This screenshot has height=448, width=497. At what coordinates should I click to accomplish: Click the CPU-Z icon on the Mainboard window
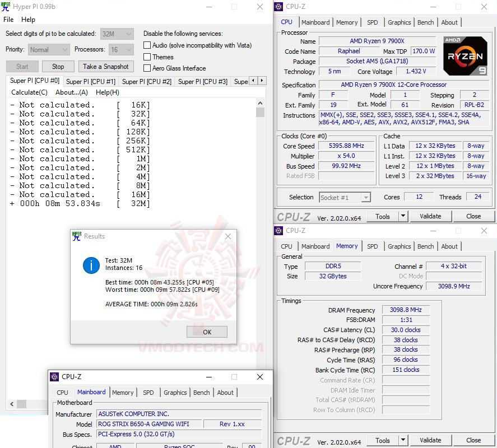click(x=55, y=376)
